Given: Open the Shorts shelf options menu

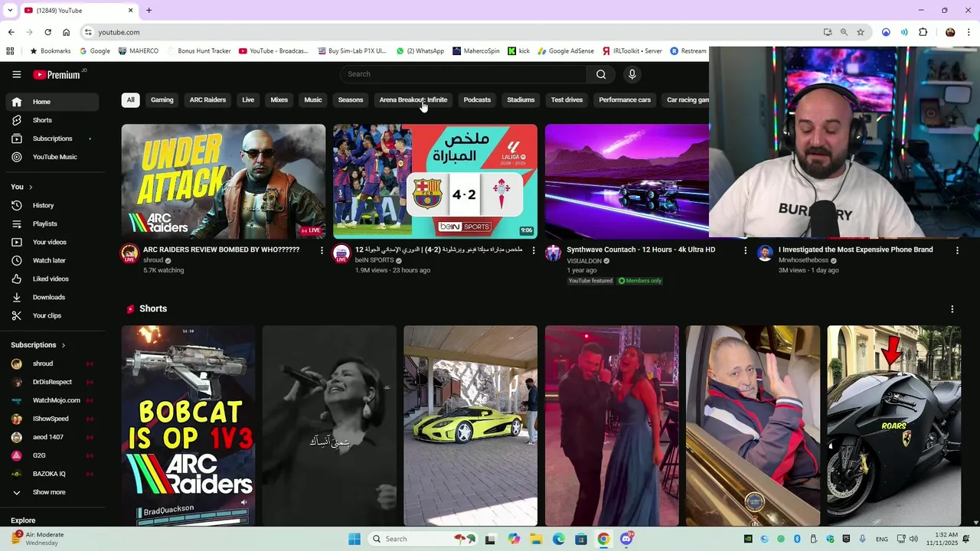Looking at the screenshot, I should tap(952, 309).
